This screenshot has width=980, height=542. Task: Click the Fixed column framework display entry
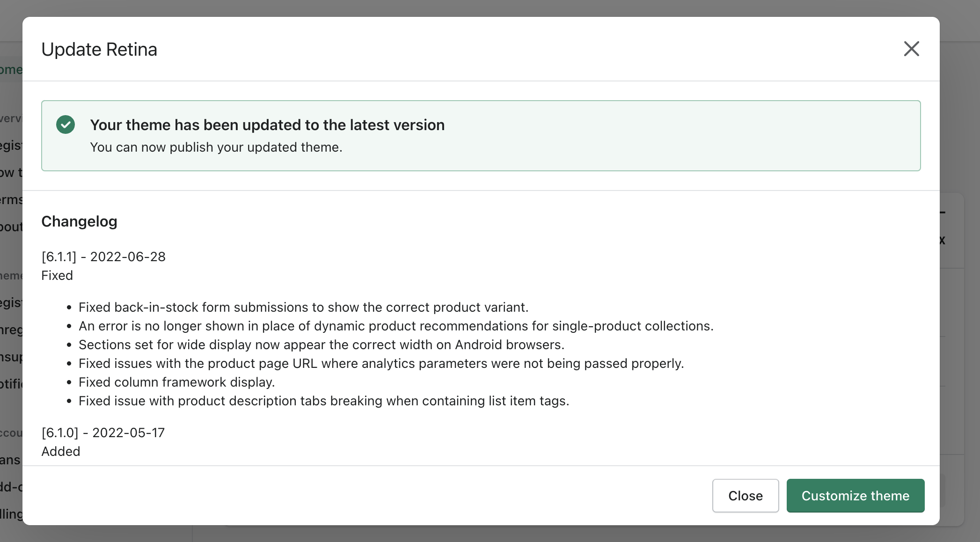click(176, 382)
